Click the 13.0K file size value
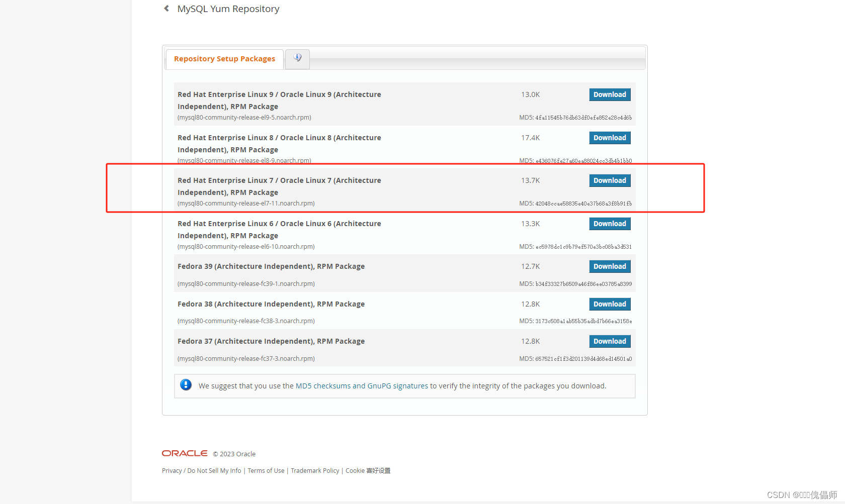Image resolution: width=845 pixels, height=504 pixels. coord(530,94)
